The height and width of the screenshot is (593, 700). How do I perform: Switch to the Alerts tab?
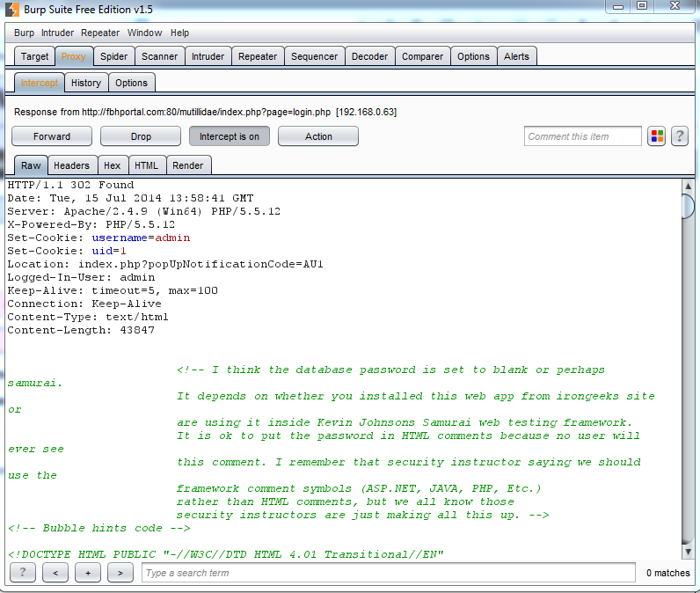coord(516,56)
